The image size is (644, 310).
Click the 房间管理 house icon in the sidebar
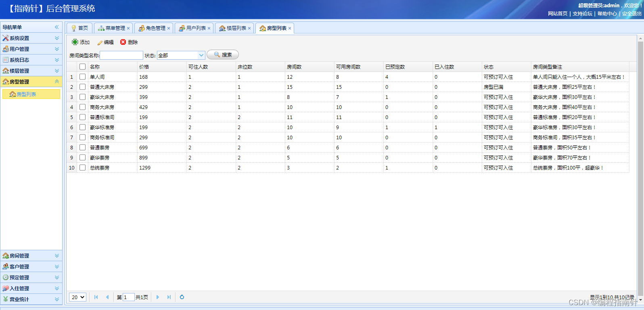[6, 256]
